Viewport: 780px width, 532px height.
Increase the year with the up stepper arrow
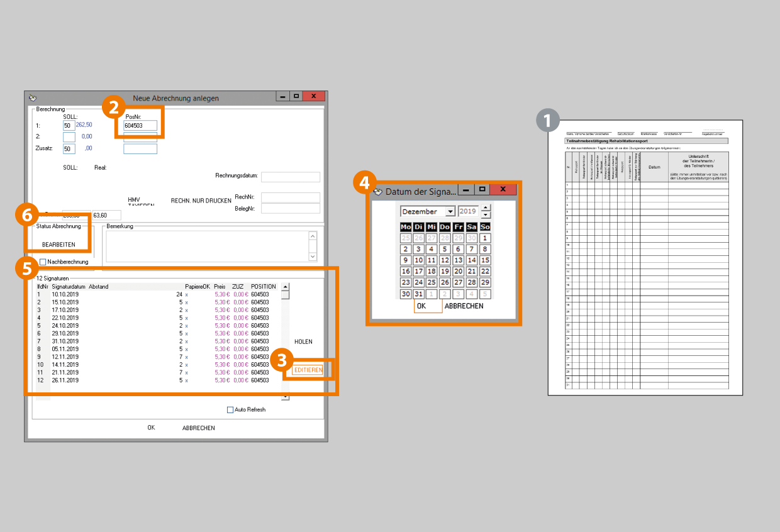[485, 208]
